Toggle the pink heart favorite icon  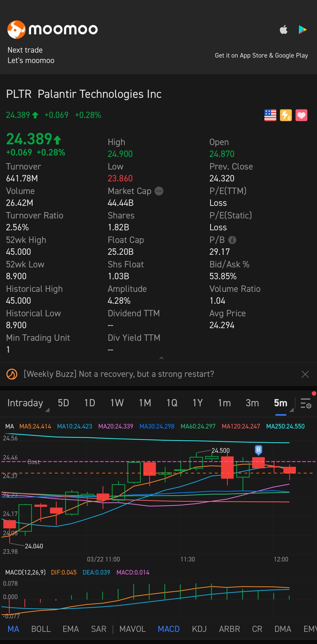tap(301, 115)
